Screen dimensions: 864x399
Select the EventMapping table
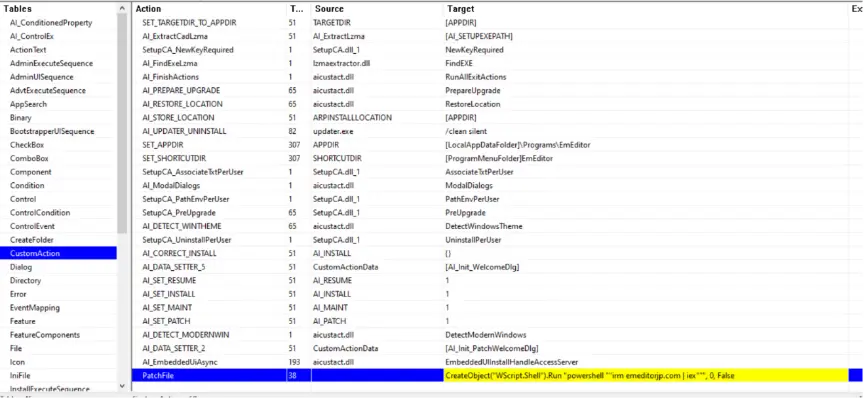click(35, 308)
